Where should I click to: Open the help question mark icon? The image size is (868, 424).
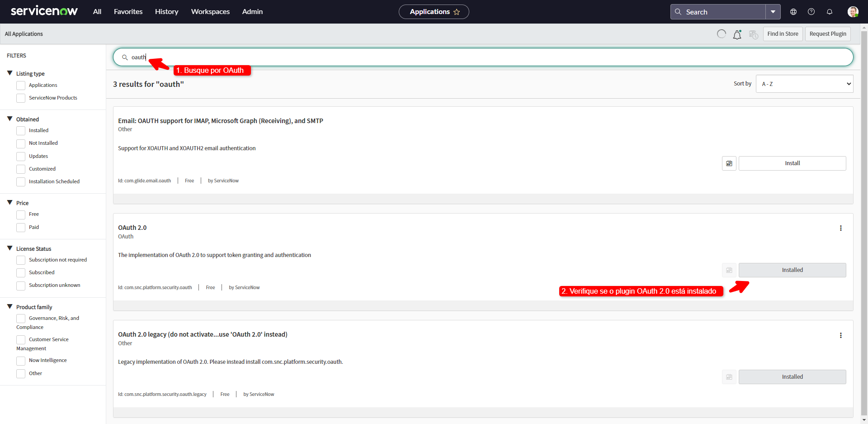[811, 12]
